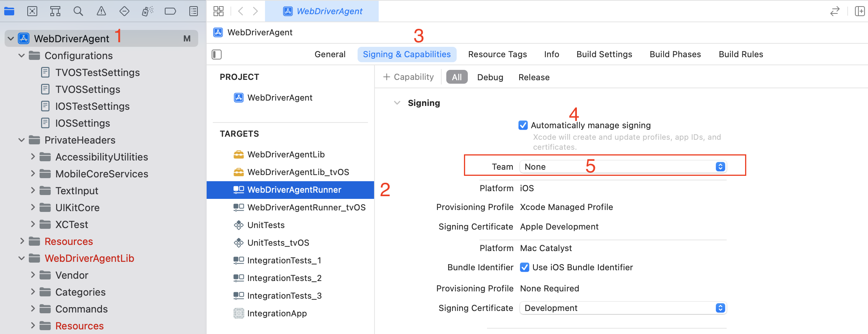Open the Find navigator magnifier icon
This screenshot has height=334, width=868.
(78, 11)
